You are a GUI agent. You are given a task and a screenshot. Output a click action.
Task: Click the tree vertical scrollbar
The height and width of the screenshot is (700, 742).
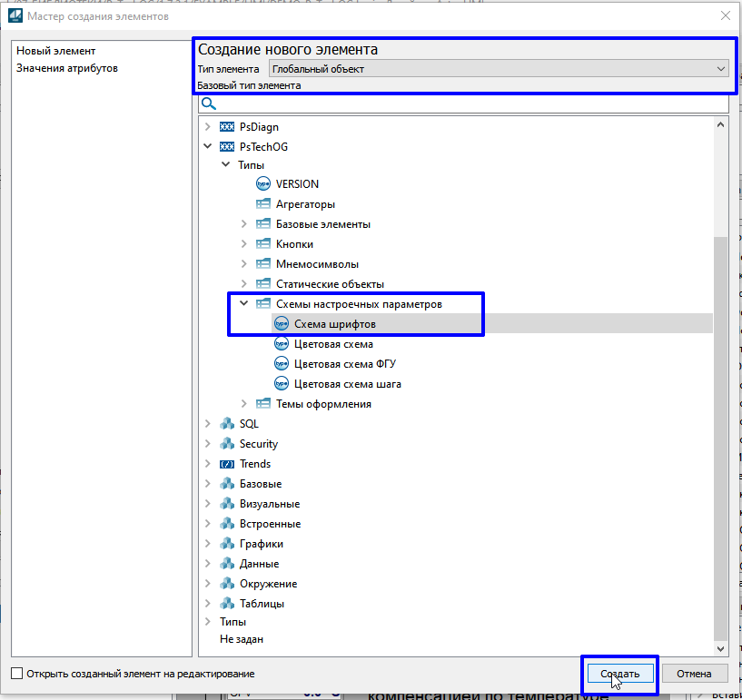click(721, 436)
